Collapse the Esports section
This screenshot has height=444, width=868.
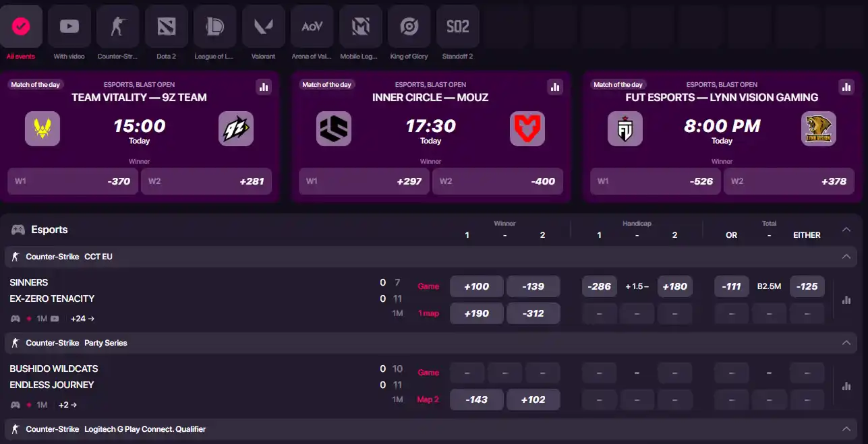(x=846, y=230)
